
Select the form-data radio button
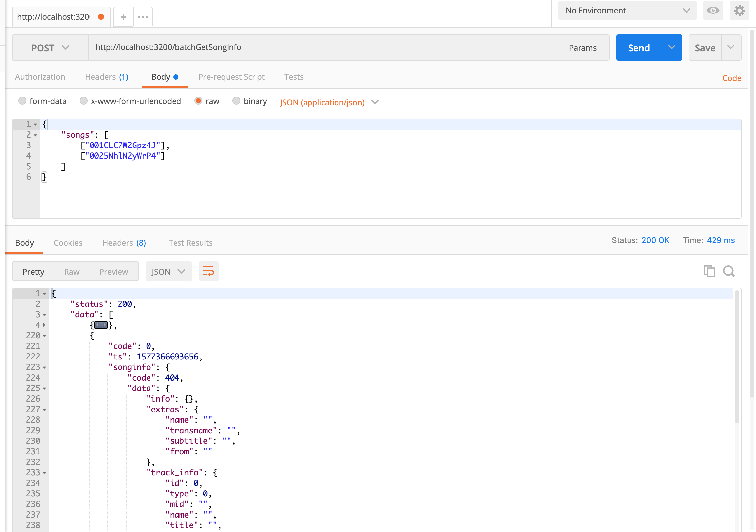pyautogui.click(x=22, y=101)
